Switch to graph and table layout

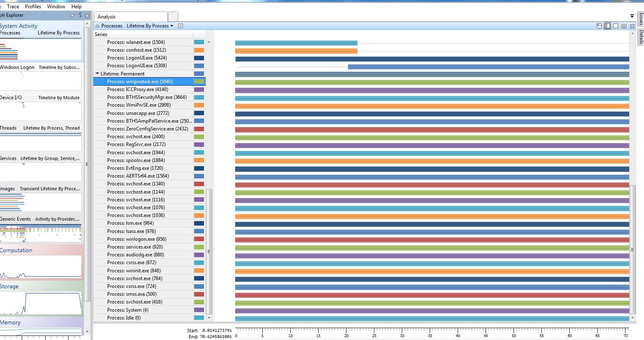(599, 26)
